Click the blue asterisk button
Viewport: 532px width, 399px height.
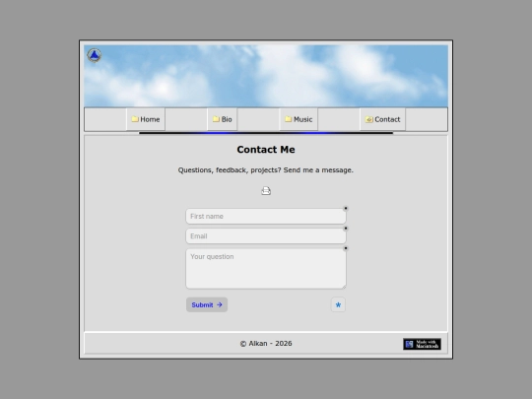[338, 304]
